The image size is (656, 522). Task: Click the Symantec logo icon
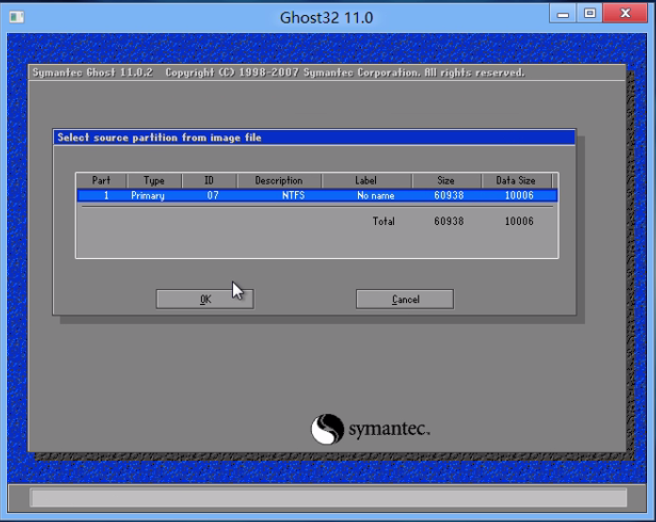(x=327, y=429)
